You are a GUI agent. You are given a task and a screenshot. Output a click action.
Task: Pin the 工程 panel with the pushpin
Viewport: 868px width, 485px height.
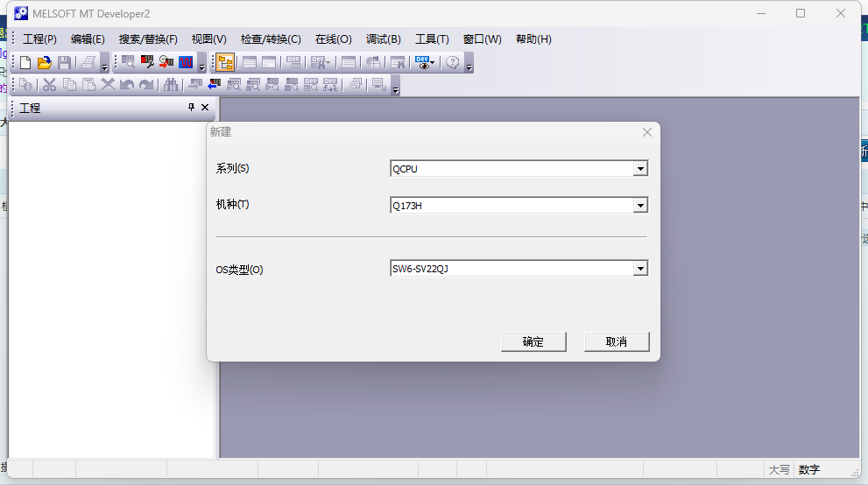192,107
